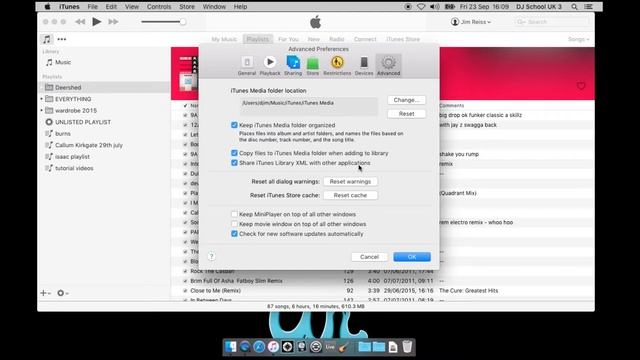
Task: Click Reset media folder location button
Action: [x=406, y=114]
